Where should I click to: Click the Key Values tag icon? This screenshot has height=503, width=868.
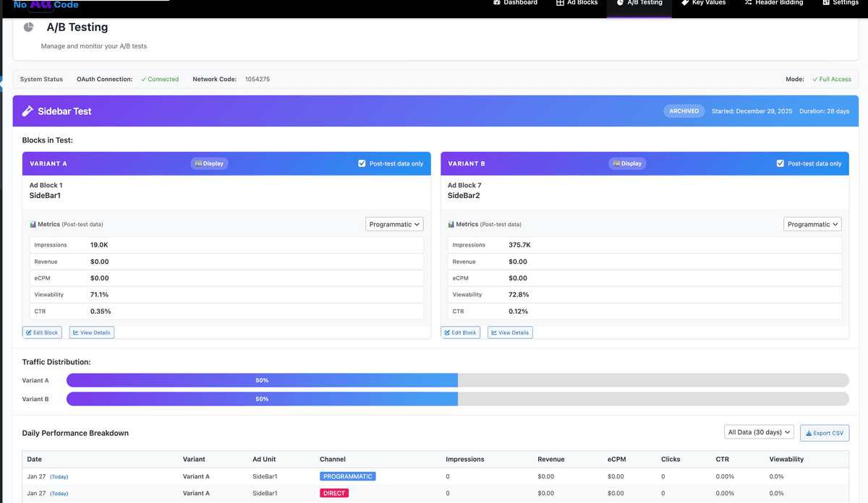point(684,3)
